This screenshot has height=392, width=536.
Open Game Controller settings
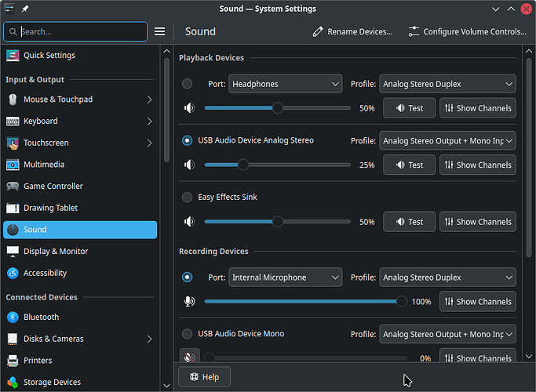(80, 186)
